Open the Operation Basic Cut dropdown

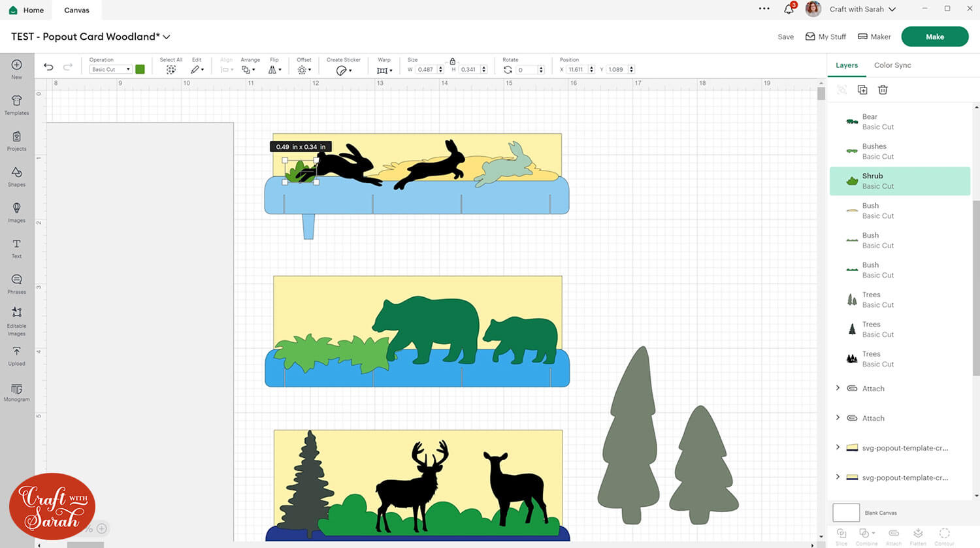click(110, 69)
